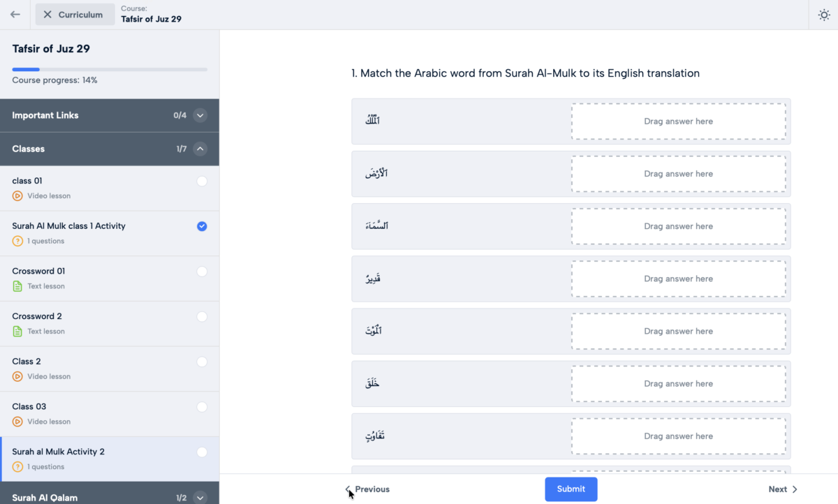The width and height of the screenshot is (838, 504).
Task: Expand the Surah Al Qalam section chevron
Action: [x=200, y=498]
